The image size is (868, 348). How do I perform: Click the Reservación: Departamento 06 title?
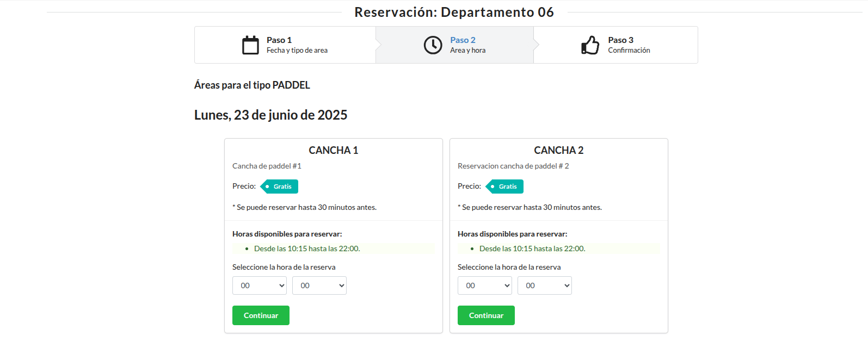tap(454, 11)
